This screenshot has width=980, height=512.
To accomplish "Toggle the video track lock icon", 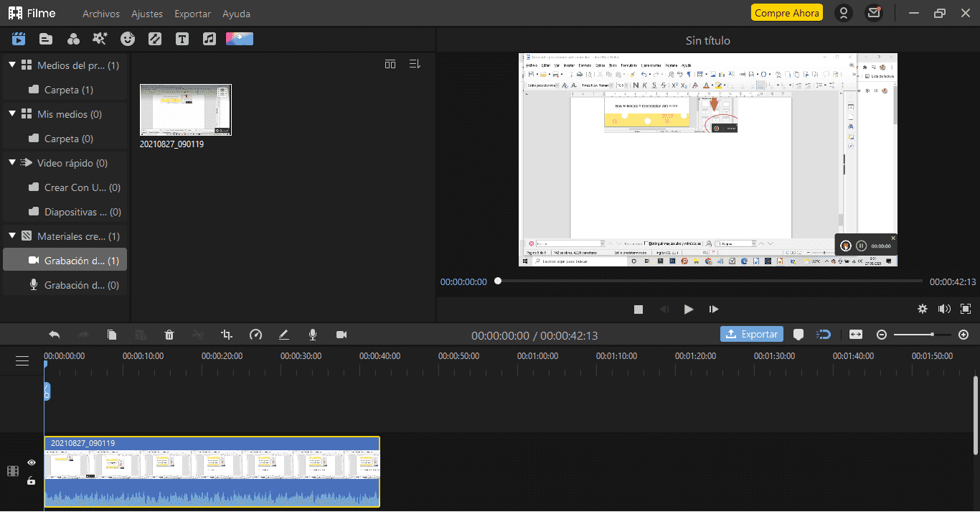I will (x=32, y=480).
